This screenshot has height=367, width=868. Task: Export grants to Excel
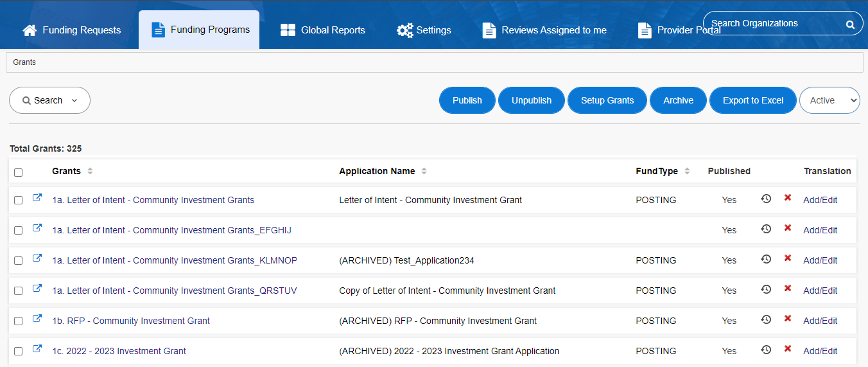click(x=753, y=100)
